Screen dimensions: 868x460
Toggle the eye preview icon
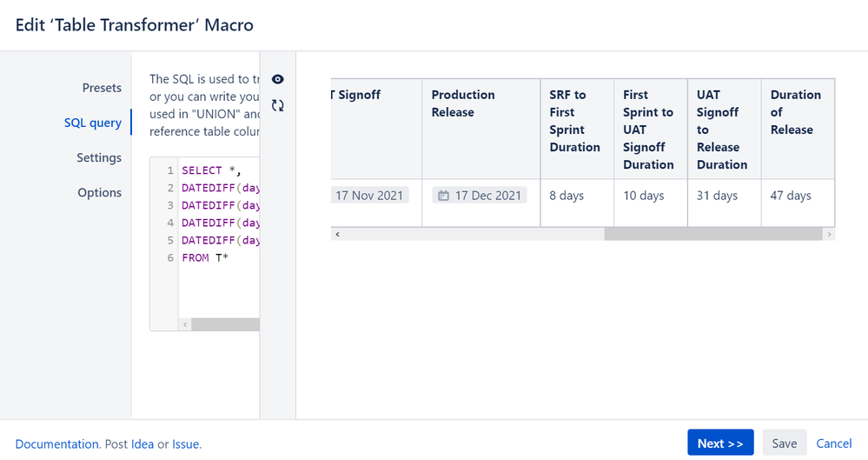coord(278,79)
